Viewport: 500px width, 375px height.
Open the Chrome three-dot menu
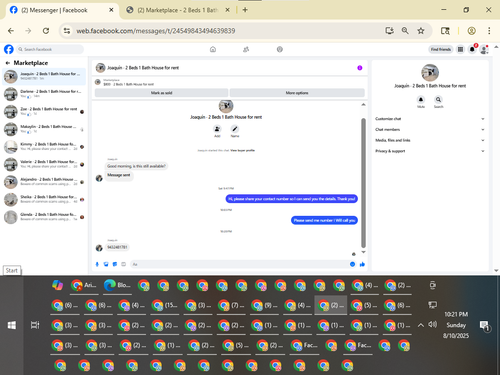pyautogui.click(x=489, y=31)
